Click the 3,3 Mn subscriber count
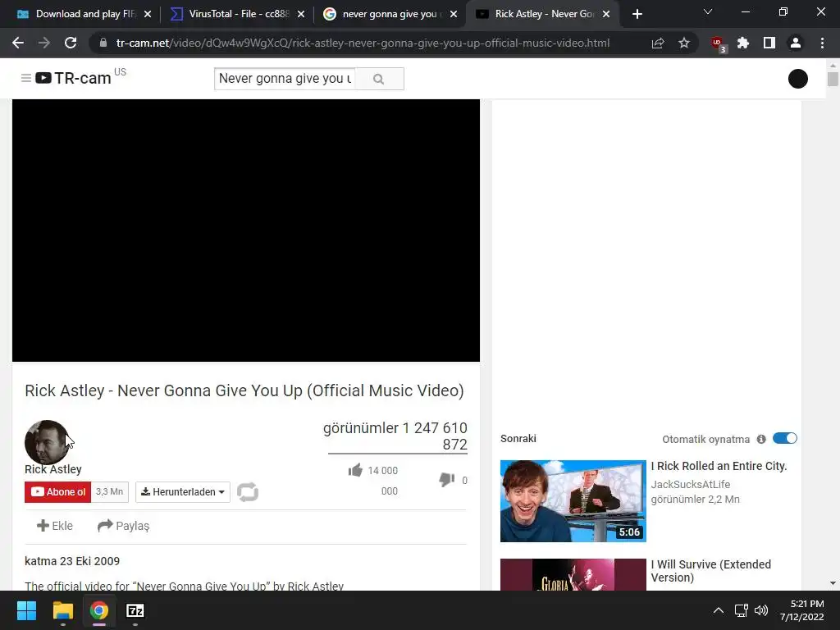The width and height of the screenshot is (840, 630). point(109,492)
